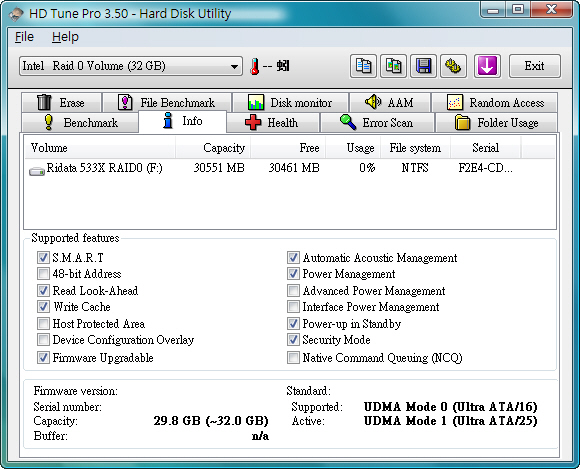Toggle the Automatic Acoustic Management checkbox
The image size is (580, 469).
pyautogui.click(x=293, y=257)
